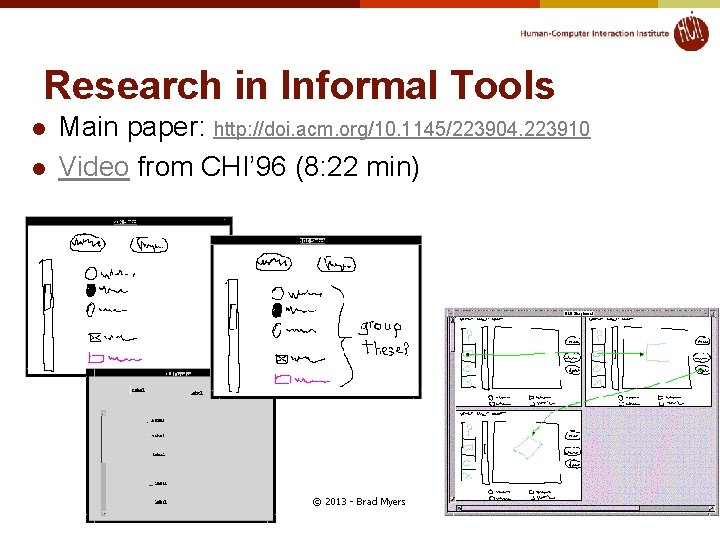Click the "© 2013 - Brad Myers" footer
The width and height of the screenshot is (720, 540).
(x=359, y=501)
